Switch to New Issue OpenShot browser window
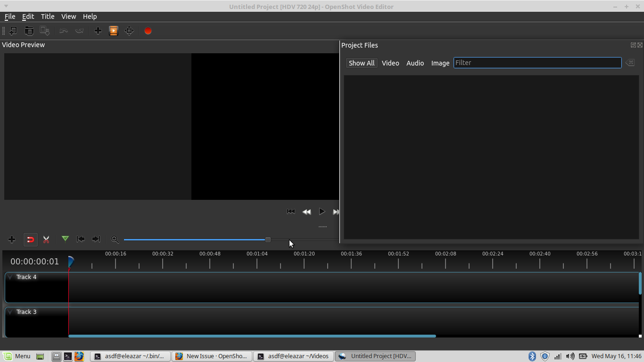 tap(212, 356)
